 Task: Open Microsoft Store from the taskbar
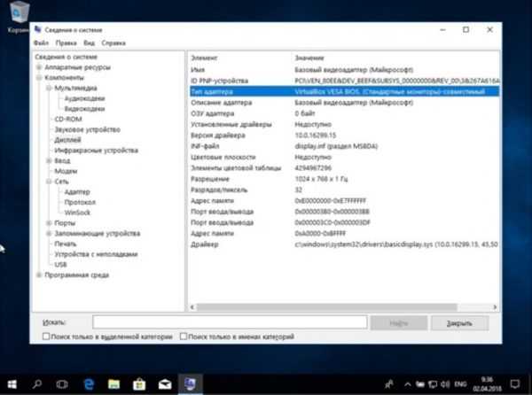139,384
